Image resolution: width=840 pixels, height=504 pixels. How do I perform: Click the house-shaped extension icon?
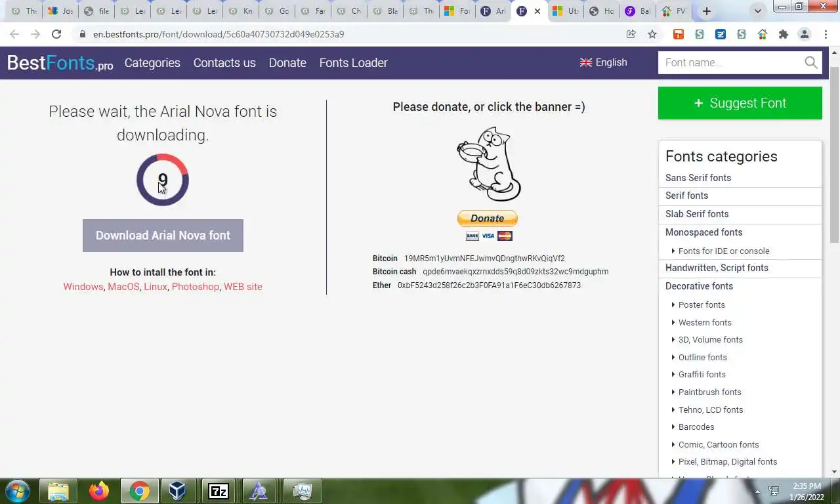point(763,34)
